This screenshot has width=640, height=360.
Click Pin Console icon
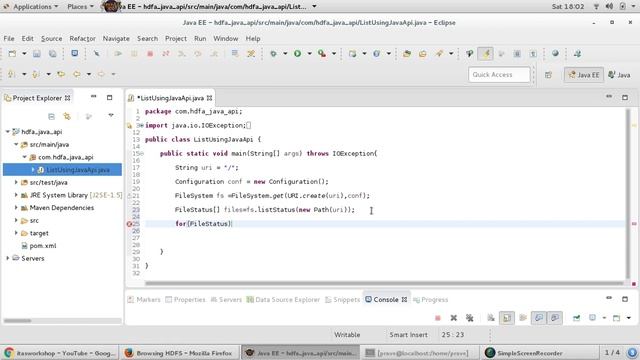[576, 318]
